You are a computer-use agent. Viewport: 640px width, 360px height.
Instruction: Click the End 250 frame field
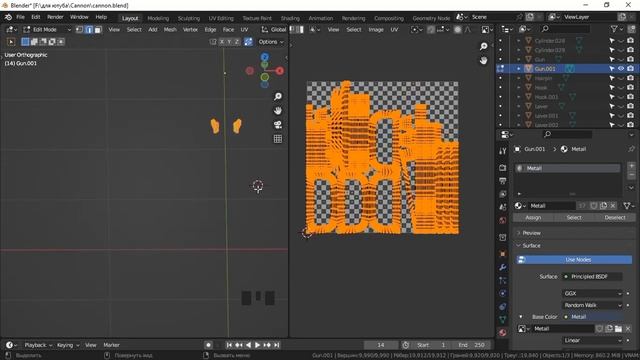(471, 345)
